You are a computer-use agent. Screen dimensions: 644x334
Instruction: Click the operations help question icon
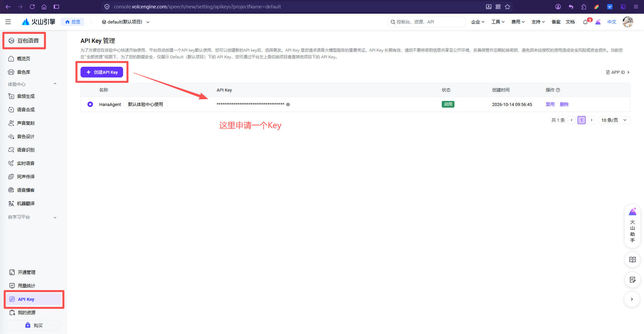[x=558, y=90]
